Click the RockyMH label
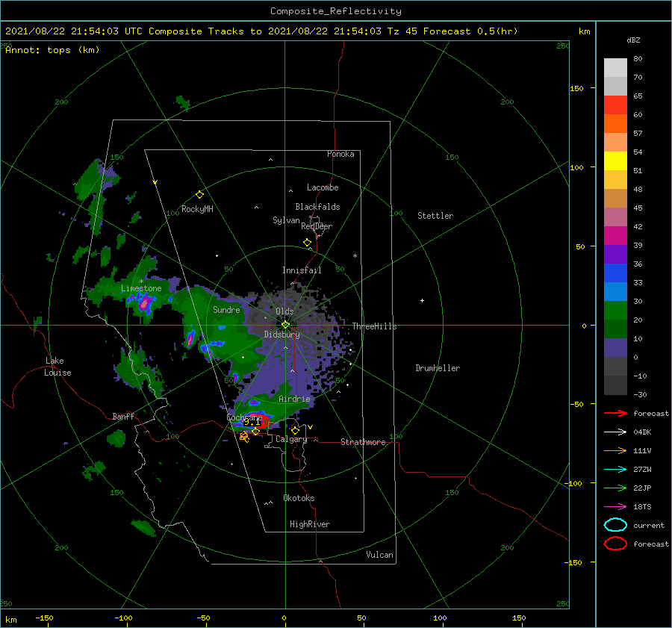The height and width of the screenshot is (628, 672). (x=197, y=209)
